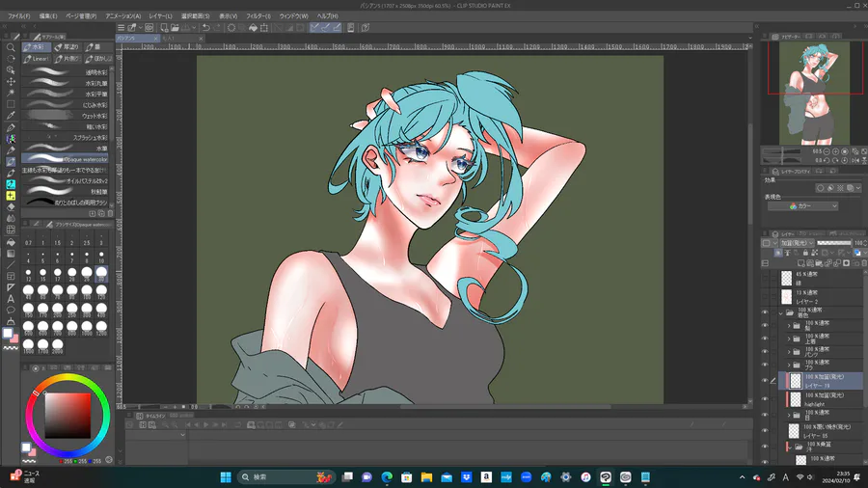Viewport: 868px width, 488px height.
Task: Click the smartphone connection icon in command bar
Action: click(x=350, y=28)
